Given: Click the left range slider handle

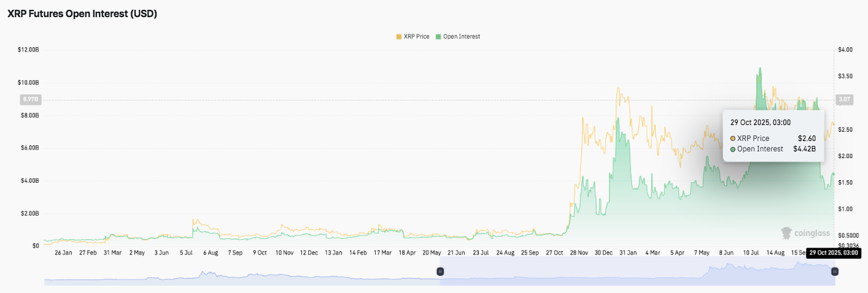Looking at the screenshot, I should (440, 271).
